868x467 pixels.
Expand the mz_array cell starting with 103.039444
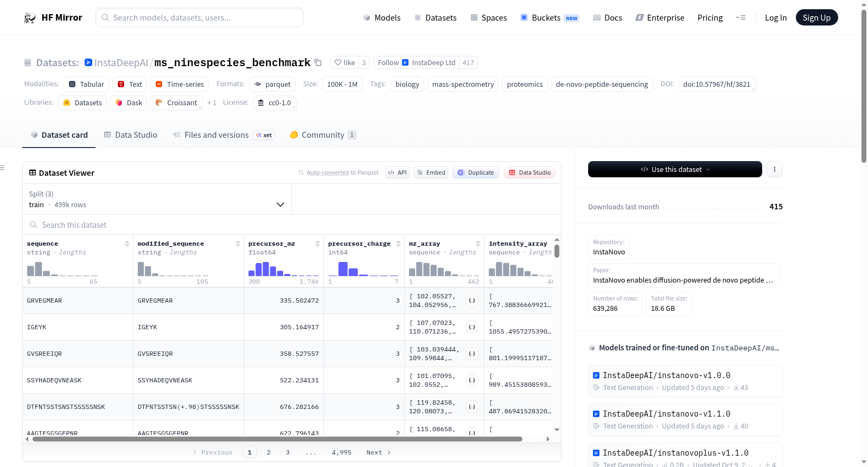tap(472, 354)
